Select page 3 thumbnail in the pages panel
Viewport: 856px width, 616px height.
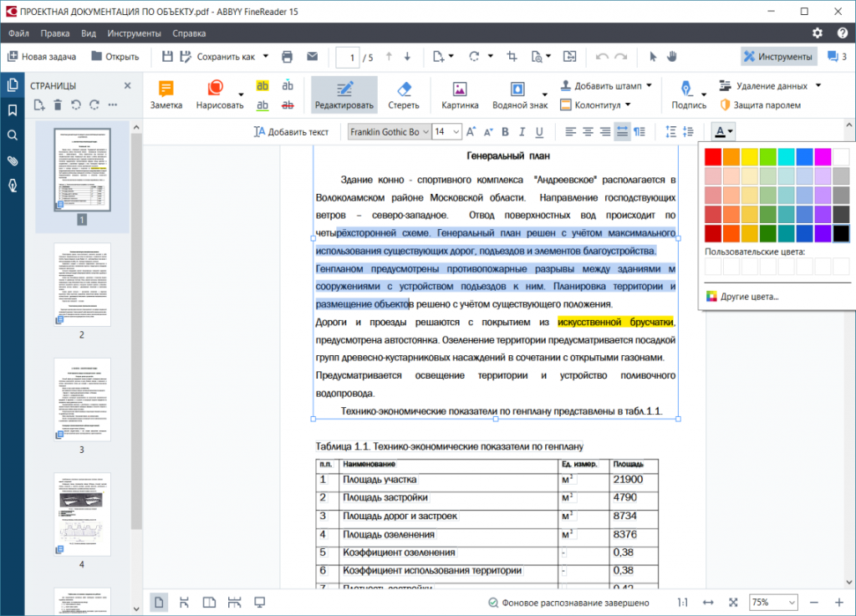click(82, 400)
